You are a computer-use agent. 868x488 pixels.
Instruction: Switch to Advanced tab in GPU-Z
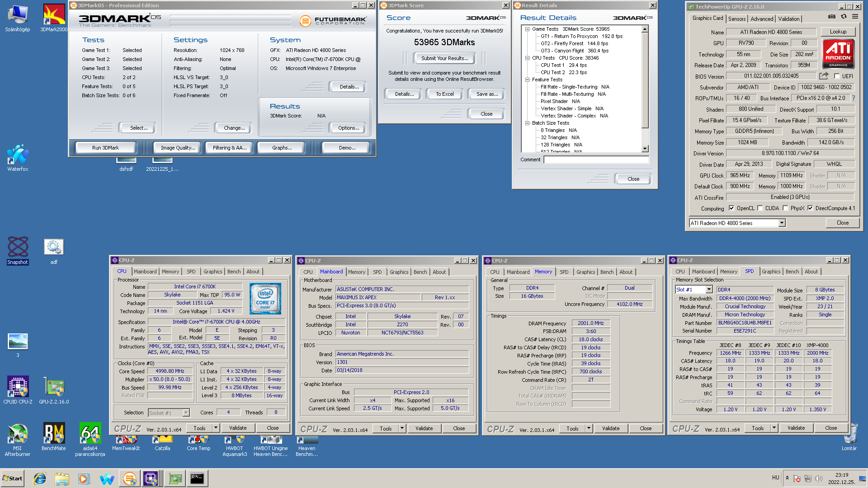762,19
